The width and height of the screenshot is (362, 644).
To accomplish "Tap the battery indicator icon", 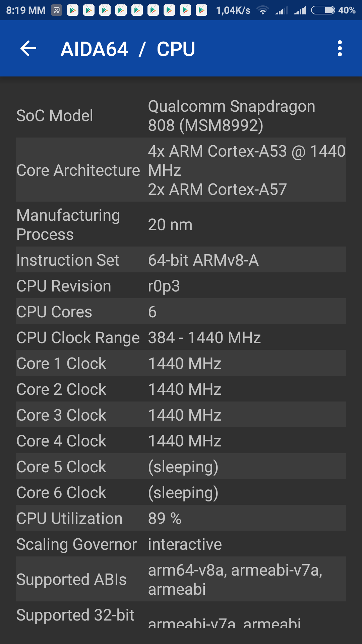I will pyautogui.click(x=323, y=10).
